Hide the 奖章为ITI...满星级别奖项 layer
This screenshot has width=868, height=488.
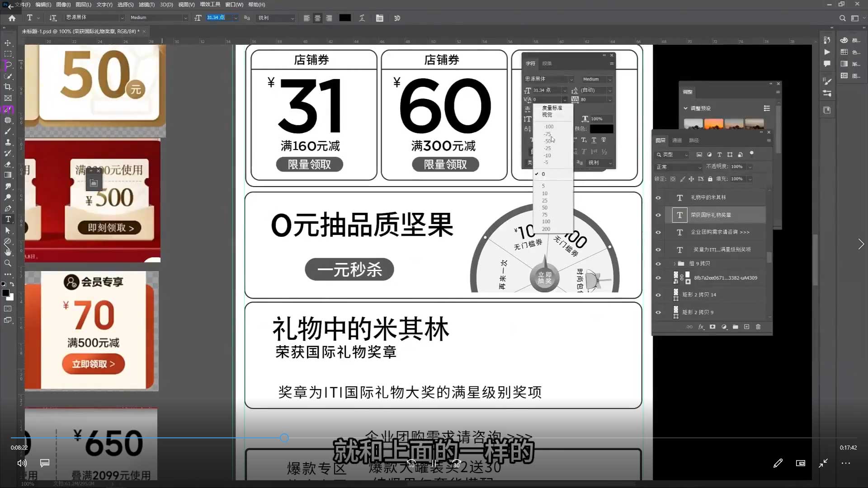[x=658, y=249]
